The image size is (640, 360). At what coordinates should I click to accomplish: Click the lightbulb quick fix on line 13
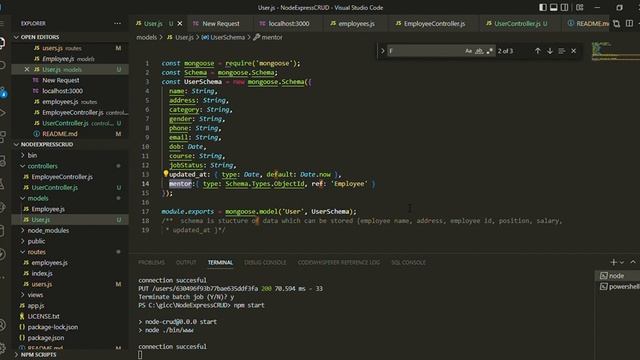tap(165, 174)
